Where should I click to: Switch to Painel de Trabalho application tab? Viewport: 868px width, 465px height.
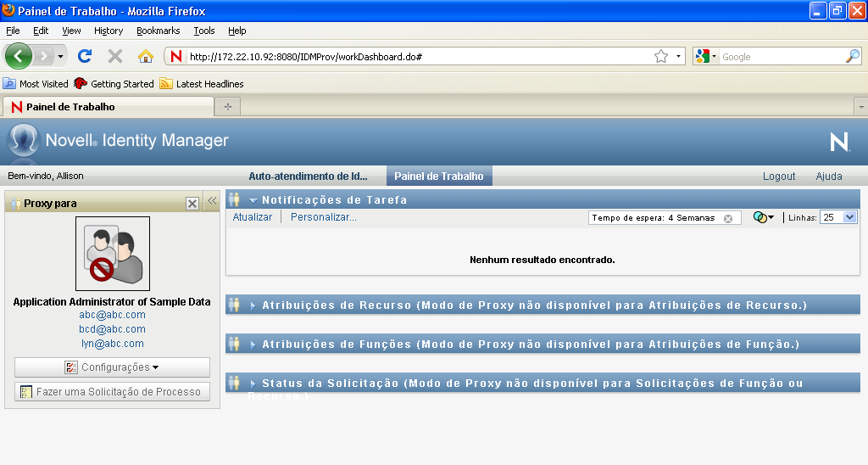click(x=439, y=176)
